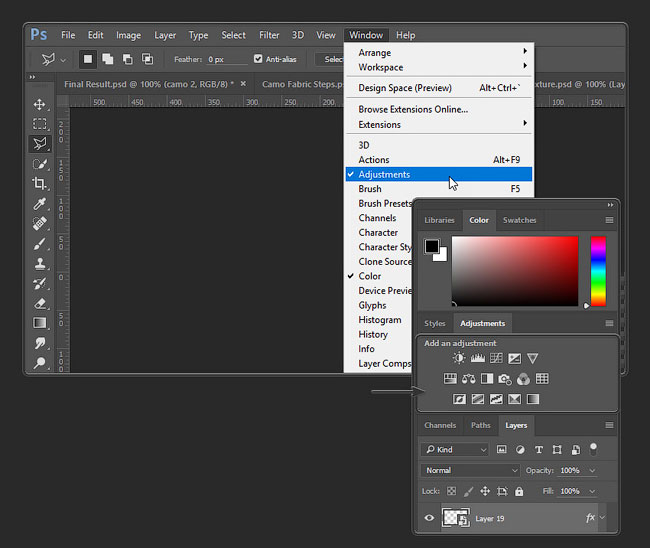650x548 pixels.
Task: Select the Crop tool
Action: (x=40, y=184)
